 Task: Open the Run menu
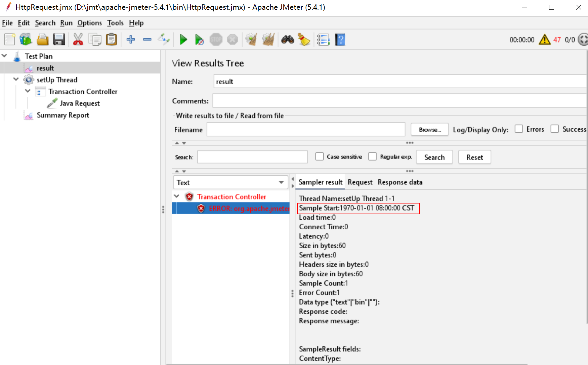click(x=66, y=23)
